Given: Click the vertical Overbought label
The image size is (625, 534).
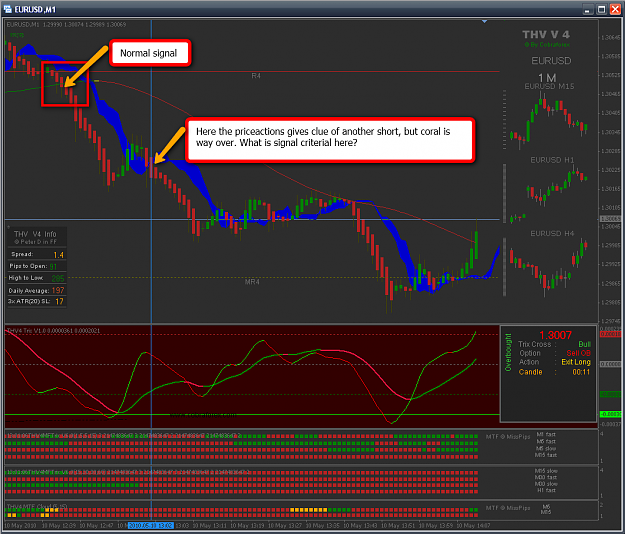Looking at the screenshot, I should (x=508, y=353).
